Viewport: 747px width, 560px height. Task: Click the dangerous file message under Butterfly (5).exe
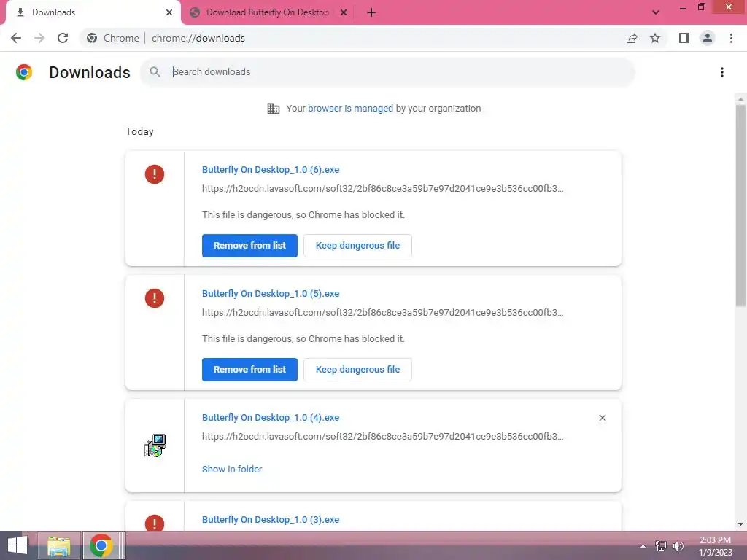(303, 338)
